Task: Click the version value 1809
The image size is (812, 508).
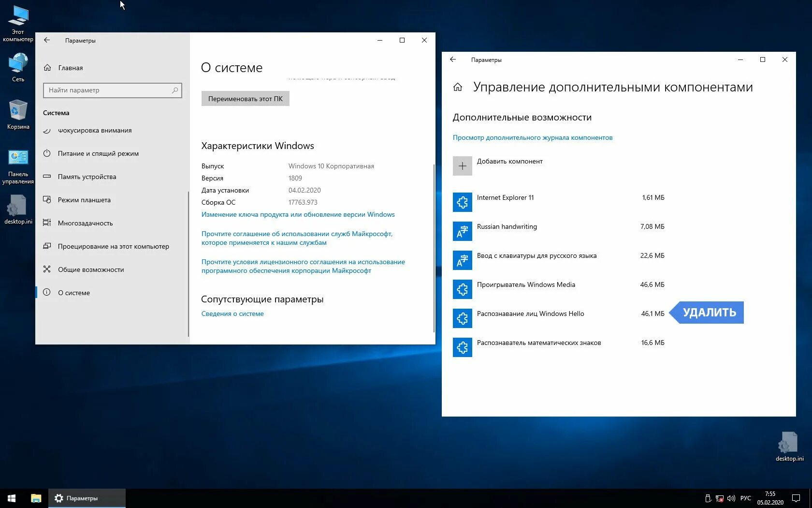Action: point(295,178)
